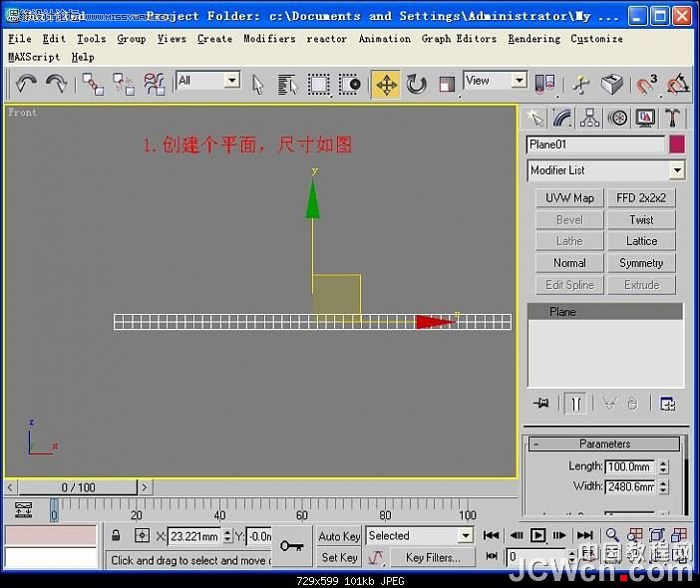Select the Select Object arrow tool

(257, 85)
